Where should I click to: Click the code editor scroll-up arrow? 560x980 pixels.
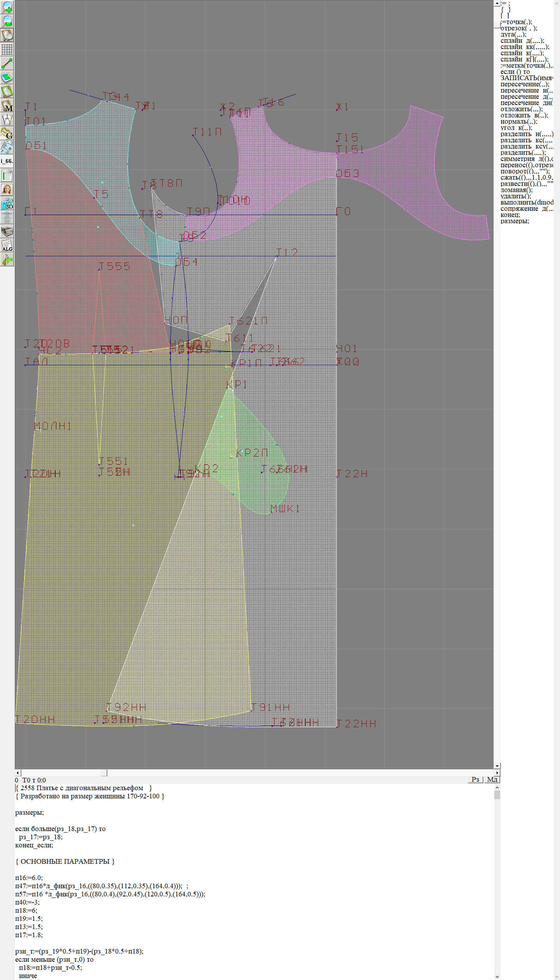click(497, 787)
